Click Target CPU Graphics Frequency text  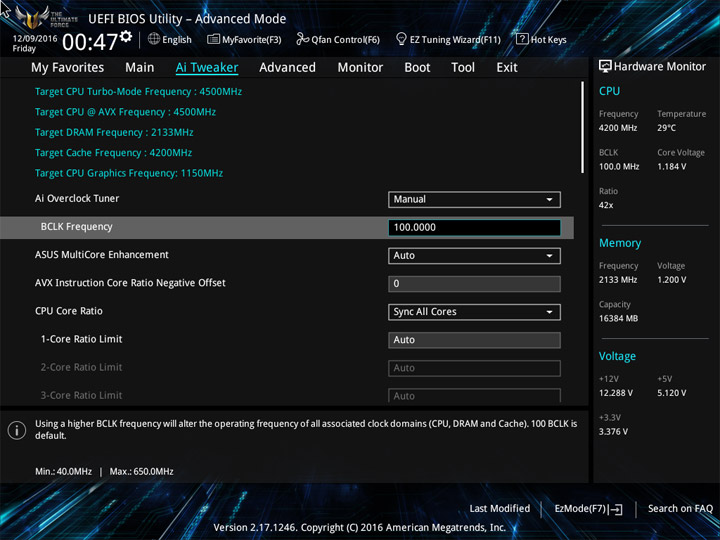129,173
